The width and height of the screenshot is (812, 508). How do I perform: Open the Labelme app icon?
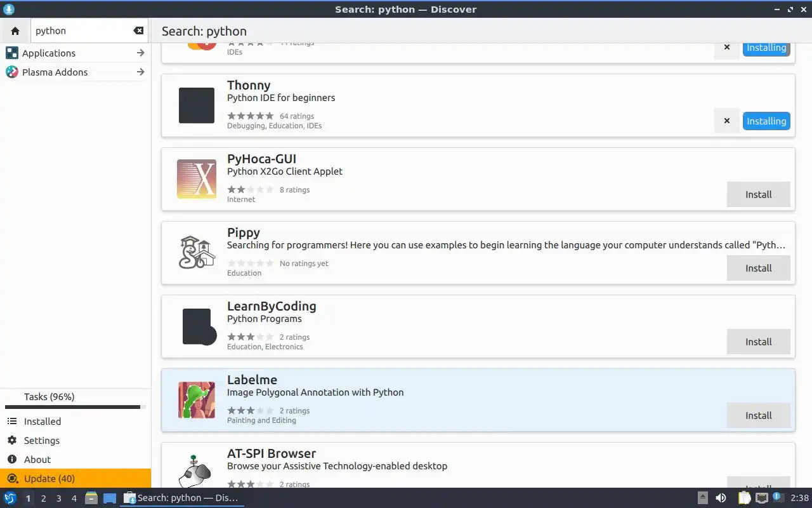[197, 400]
